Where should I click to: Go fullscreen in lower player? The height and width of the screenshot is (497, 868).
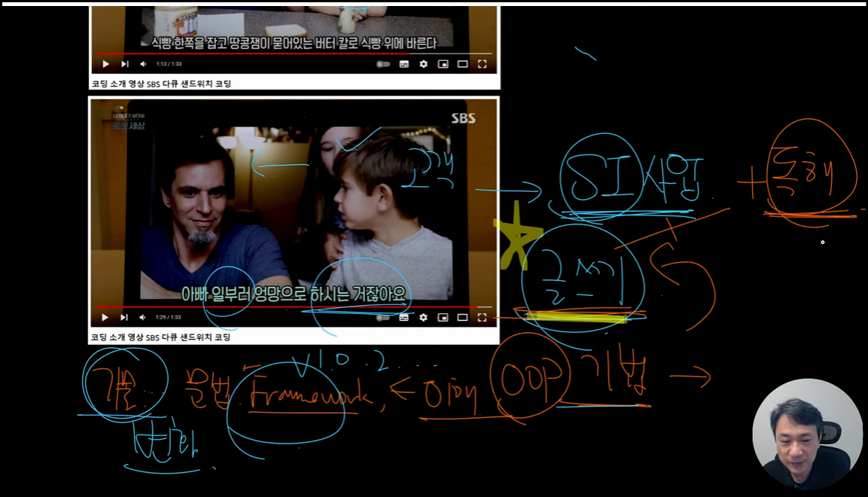[x=482, y=317]
